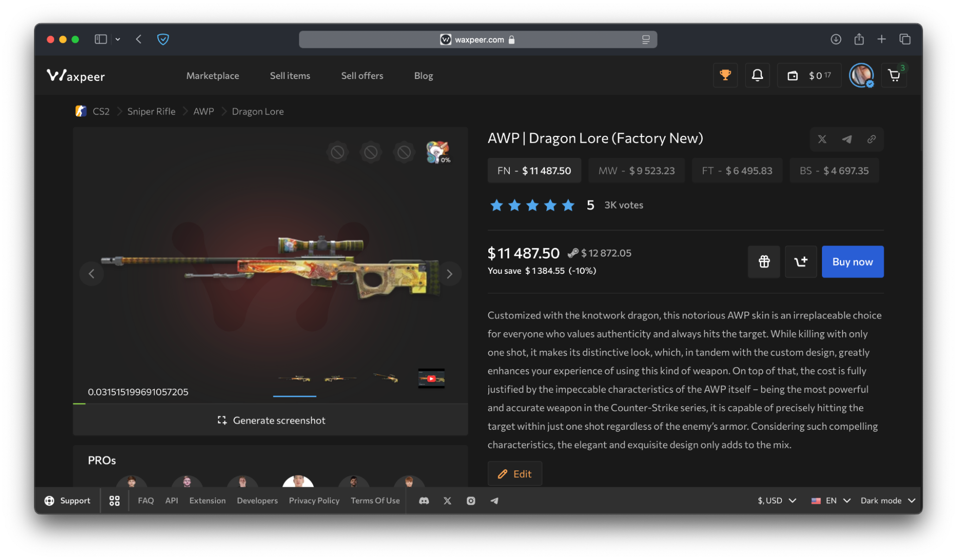Click the waxpeer.com address bar

pos(478,39)
